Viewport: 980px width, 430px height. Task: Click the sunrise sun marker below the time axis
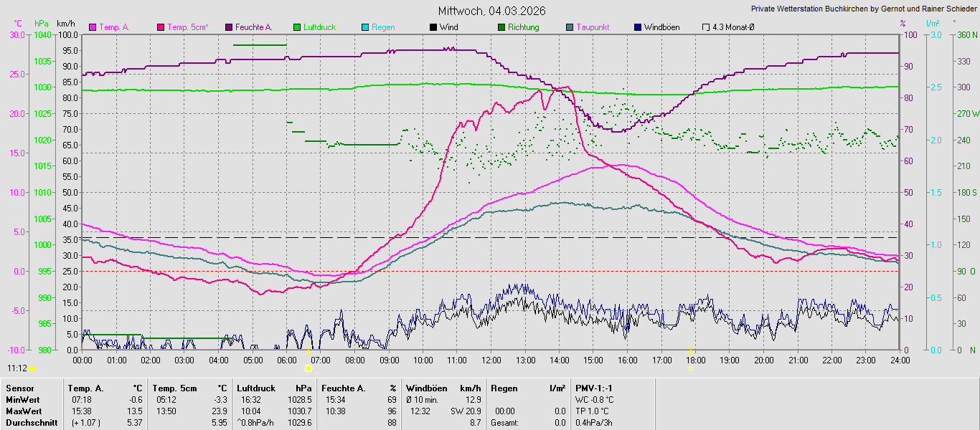[x=308, y=368]
